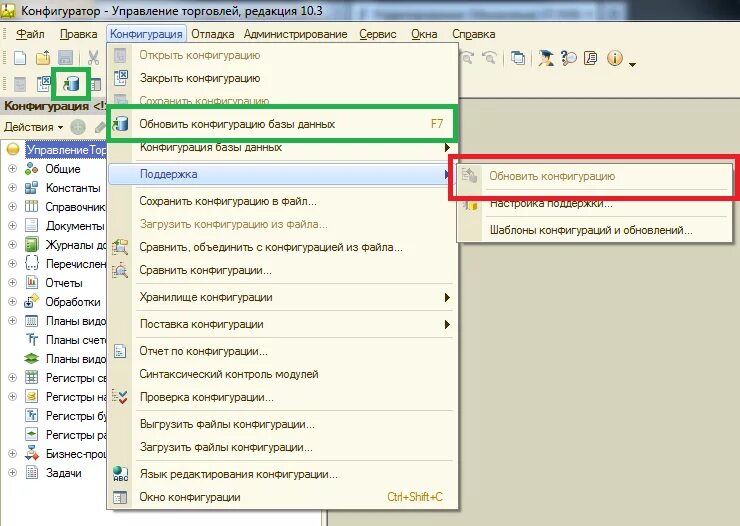Click the question-mark magnifier help search icon
Screen dimensions: 740x526
click(x=569, y=58)
